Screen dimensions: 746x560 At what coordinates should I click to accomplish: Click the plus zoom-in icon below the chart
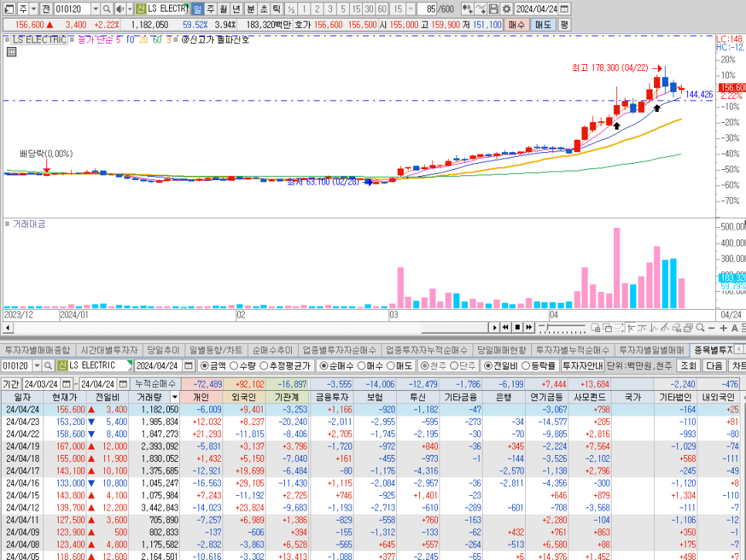(x=723, y=328)
